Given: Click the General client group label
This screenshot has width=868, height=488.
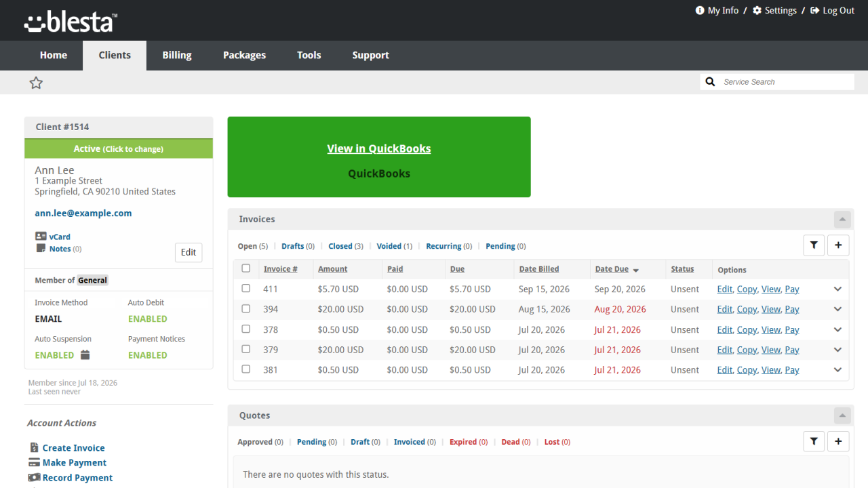Looking at the screenshot, I should [92, 280].
